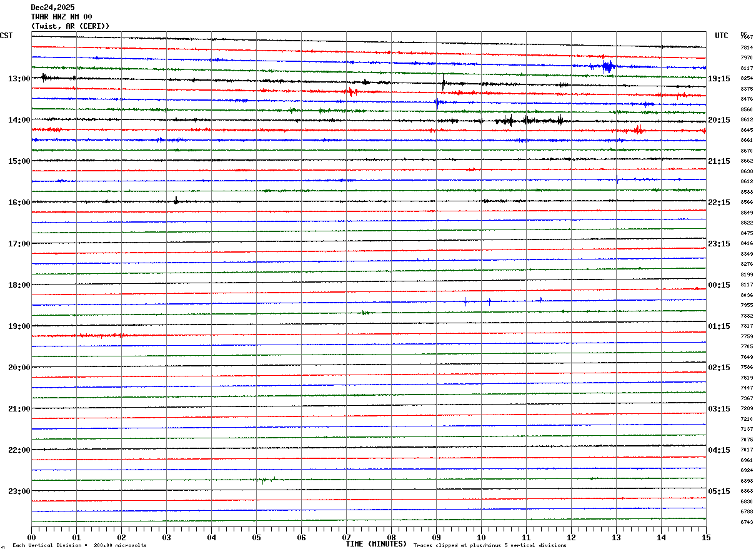
Task: Click the DC offset value '8476'
Action: 747,99
